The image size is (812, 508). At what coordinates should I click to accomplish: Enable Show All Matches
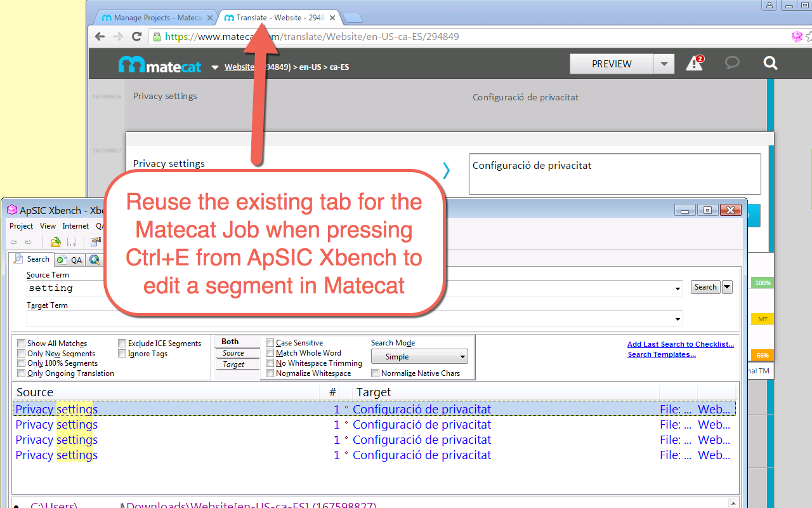[x=22, y=344]
